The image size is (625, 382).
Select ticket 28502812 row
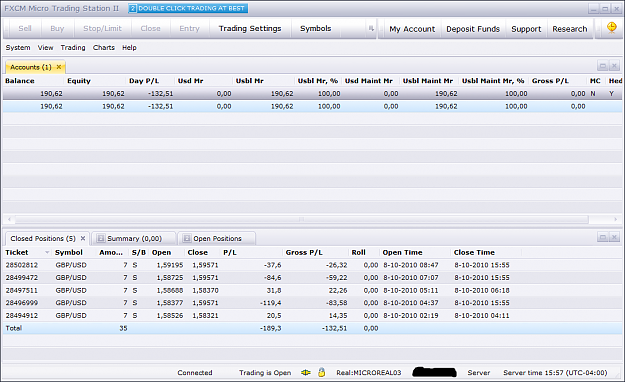[312, 265]
